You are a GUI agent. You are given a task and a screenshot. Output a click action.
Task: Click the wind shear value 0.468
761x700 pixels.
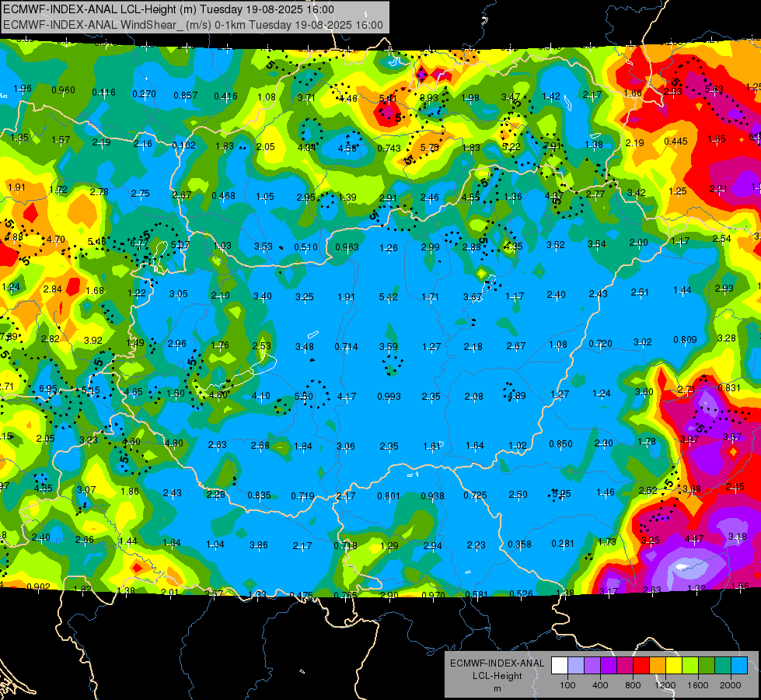pyautogui.click(x=223, y=196)
